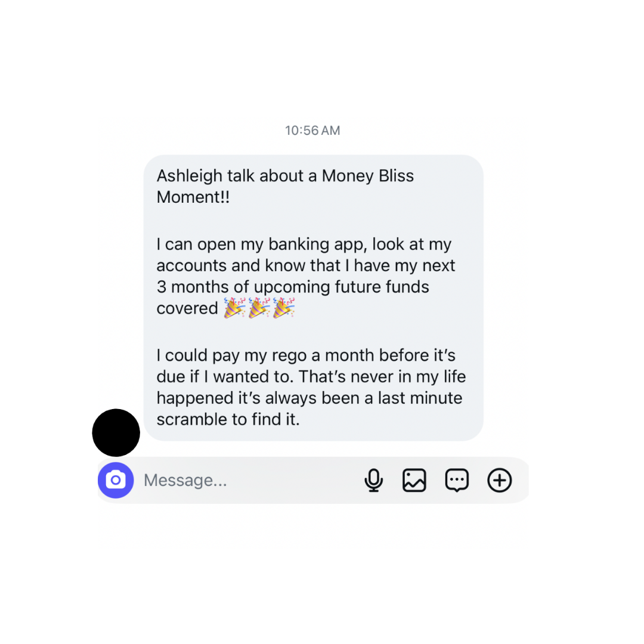Click the paragraph about paying rego early
Screen dimensions: 644x644
pos(311,388)
